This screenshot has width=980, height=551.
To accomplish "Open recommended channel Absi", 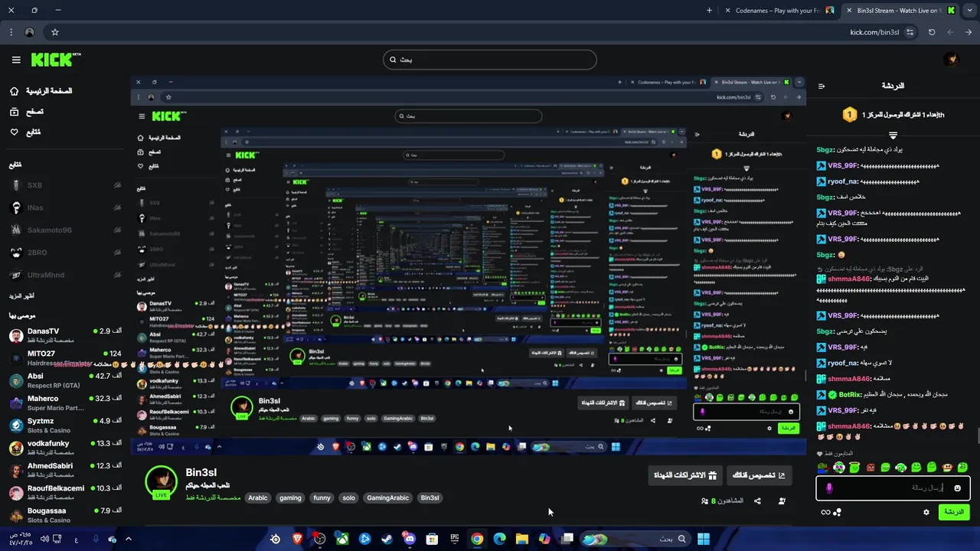I will click(65, 380).
